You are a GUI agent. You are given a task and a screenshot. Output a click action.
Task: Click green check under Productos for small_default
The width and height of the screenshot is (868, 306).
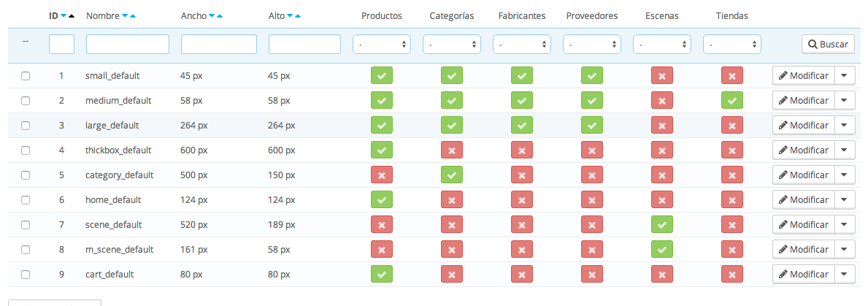381,75
